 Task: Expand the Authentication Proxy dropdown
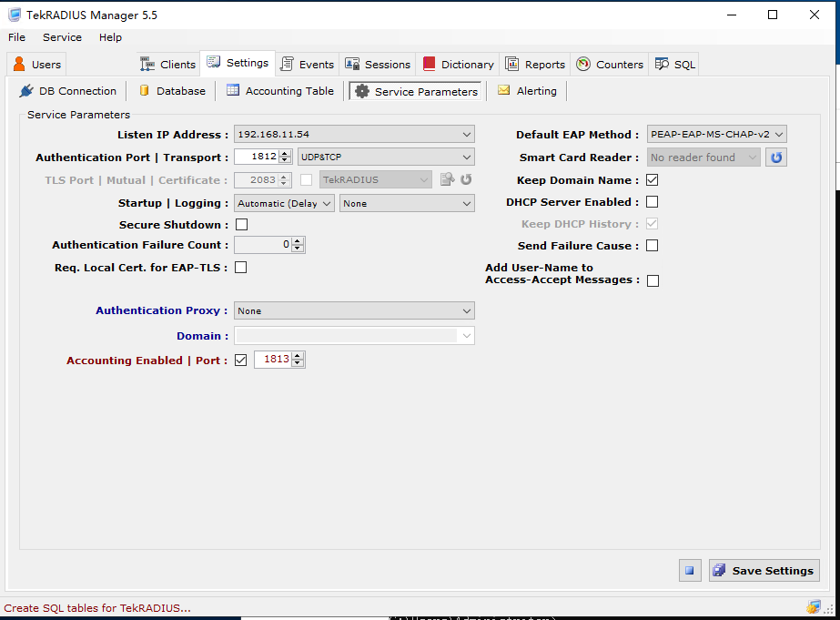[x=467, y=310]
